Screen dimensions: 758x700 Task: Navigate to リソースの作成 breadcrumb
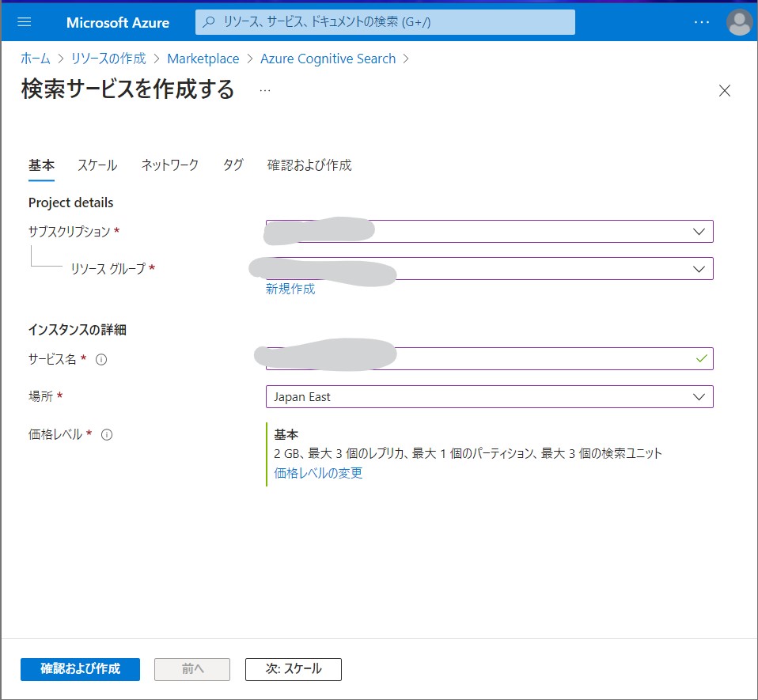pyautogui.click(x=108, y=59)
